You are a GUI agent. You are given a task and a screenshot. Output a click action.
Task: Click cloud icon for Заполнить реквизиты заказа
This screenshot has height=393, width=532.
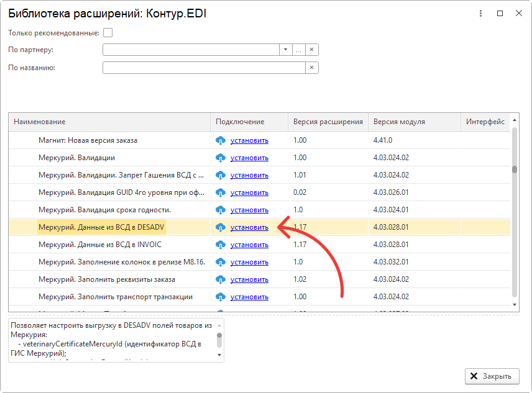[221, 279]
